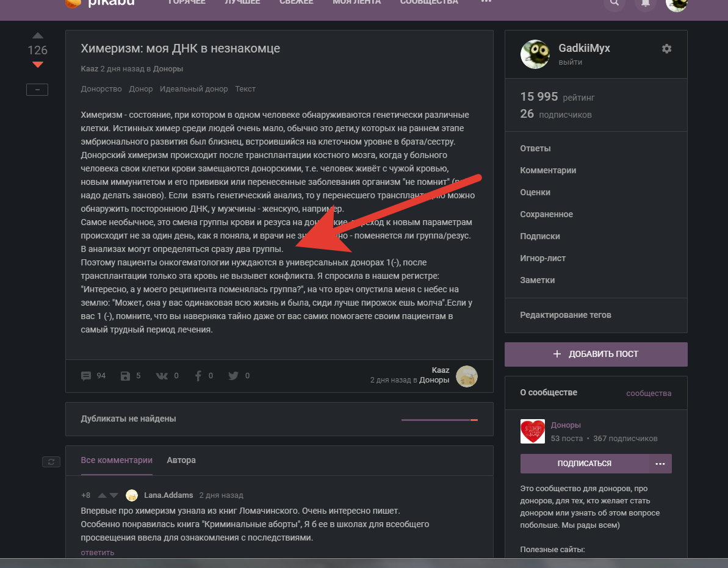Image resolution: width=728 pixels, height=568 pixels.
Task: Downvote the post with red arrow
Action: click(37, 64)
